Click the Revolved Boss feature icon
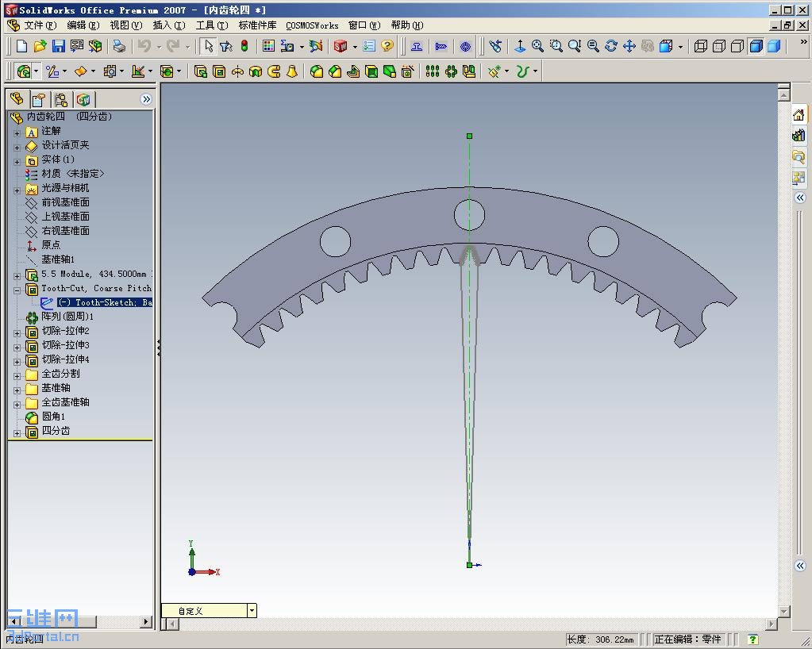 [237, 71]
